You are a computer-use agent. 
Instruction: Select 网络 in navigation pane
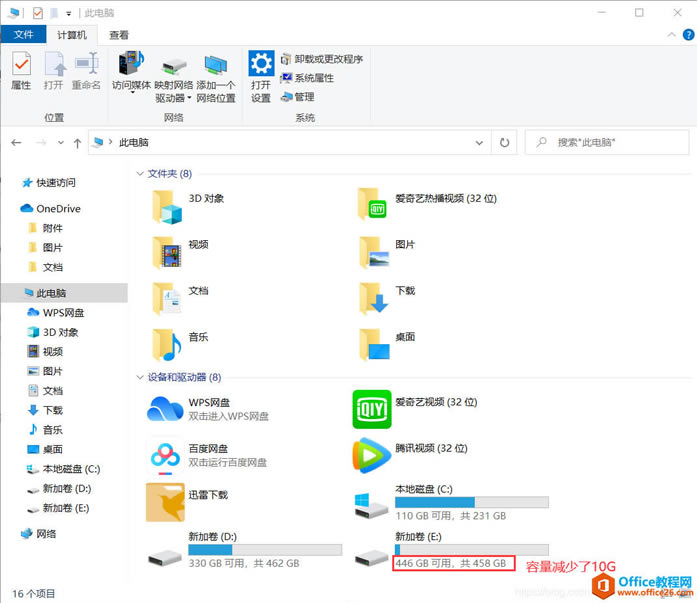[39, 534]
